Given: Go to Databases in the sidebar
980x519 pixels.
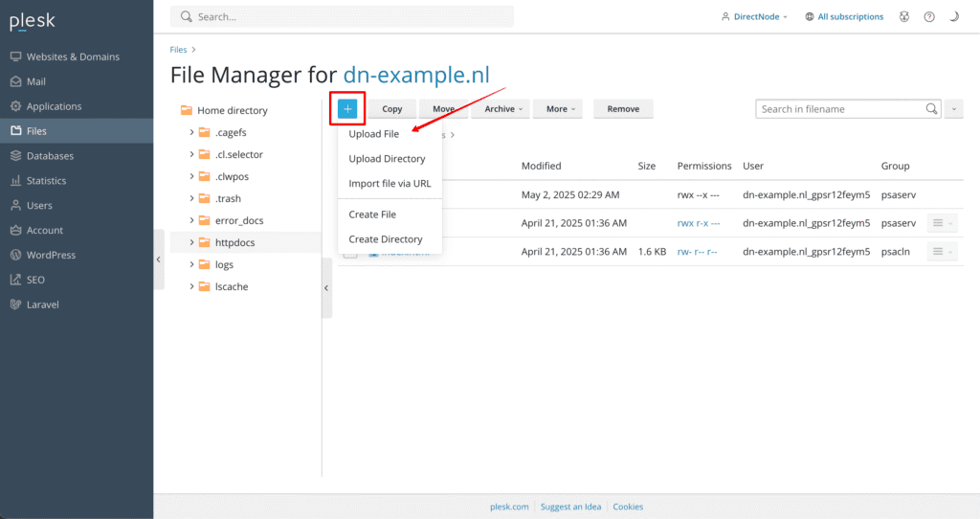Looking at the screenshot, I should coord(50,156).
